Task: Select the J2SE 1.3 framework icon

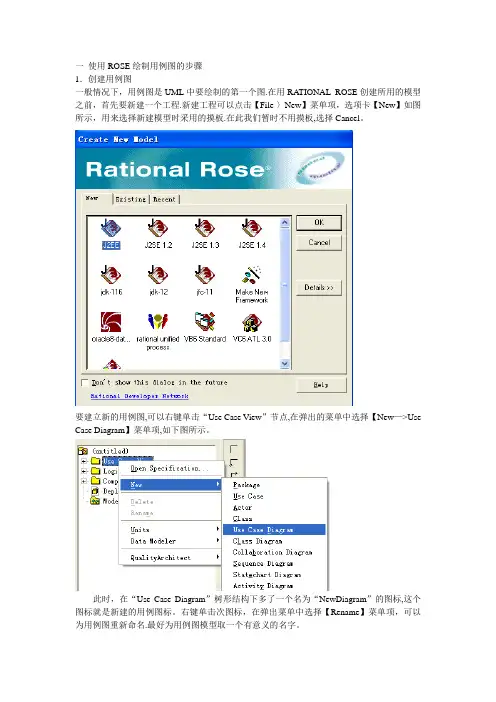Action: 205,228
